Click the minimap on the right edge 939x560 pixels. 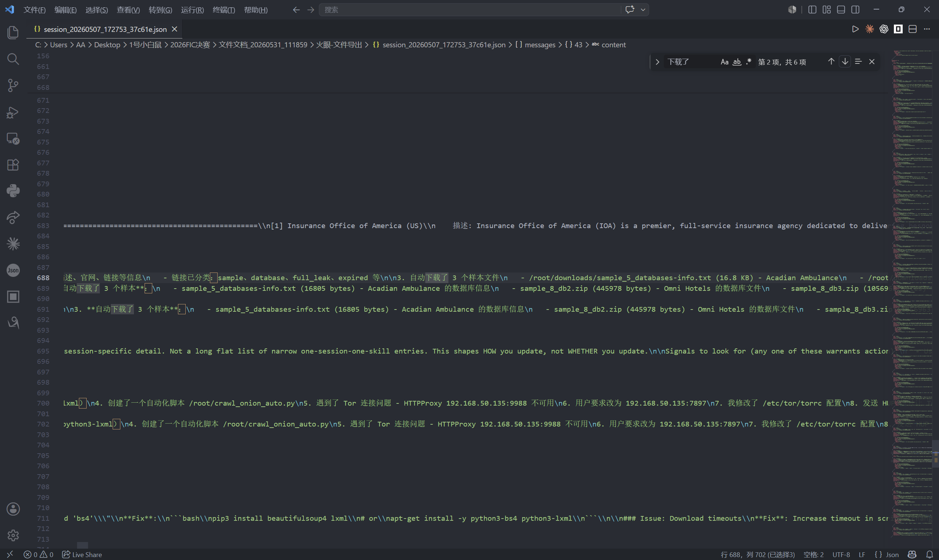(911, 294)
